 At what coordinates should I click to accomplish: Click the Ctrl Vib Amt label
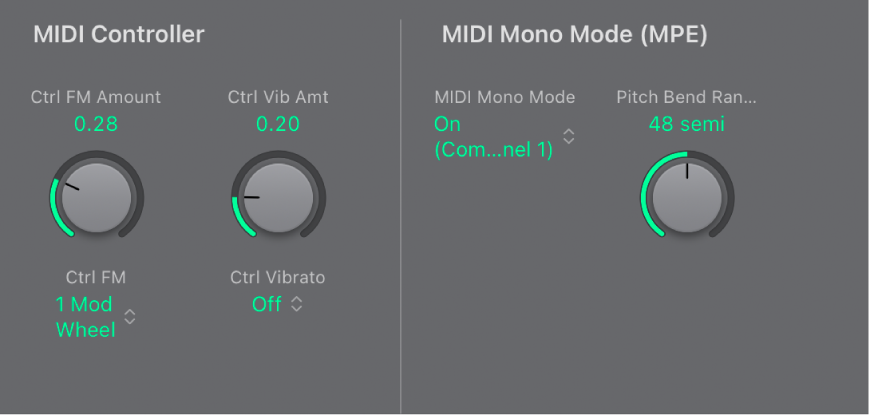[x=278, y=97]
